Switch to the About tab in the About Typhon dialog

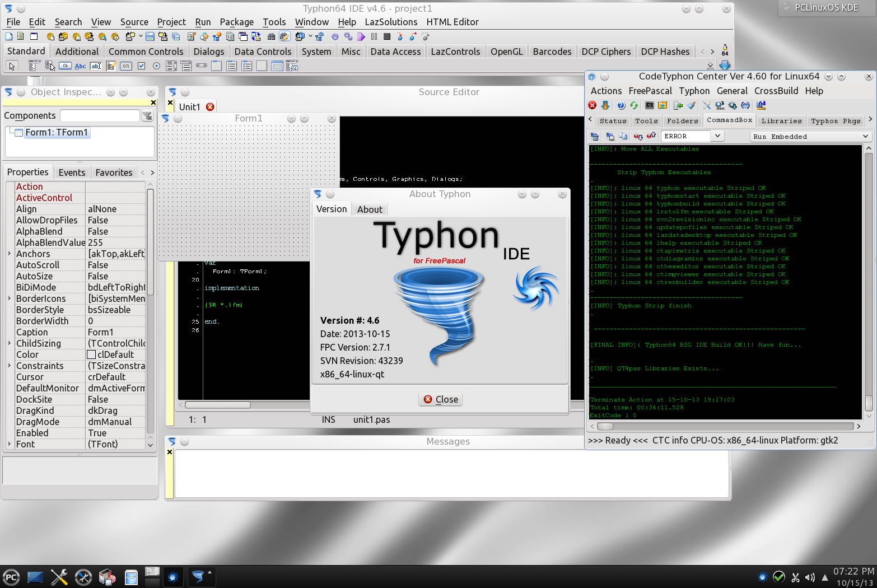point(370,209)
